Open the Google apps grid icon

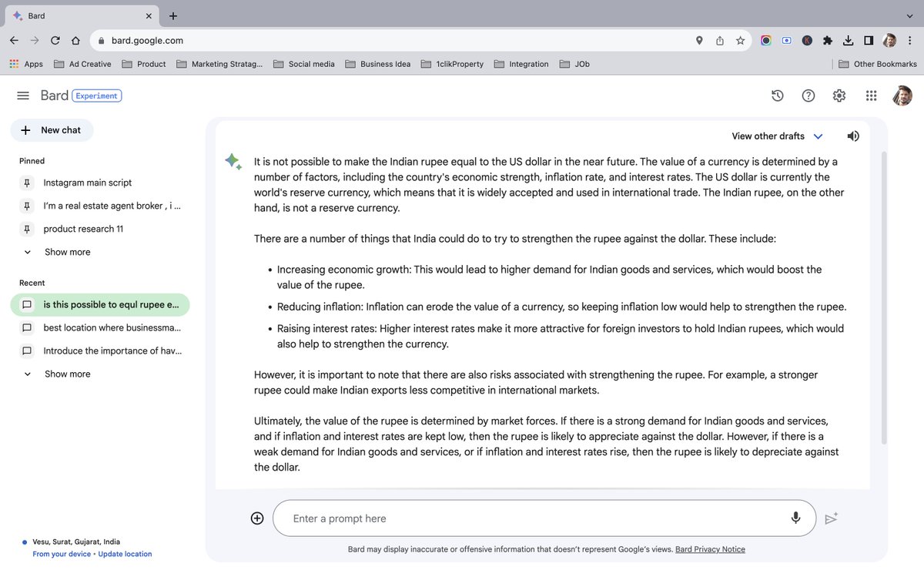pos(871,96)
